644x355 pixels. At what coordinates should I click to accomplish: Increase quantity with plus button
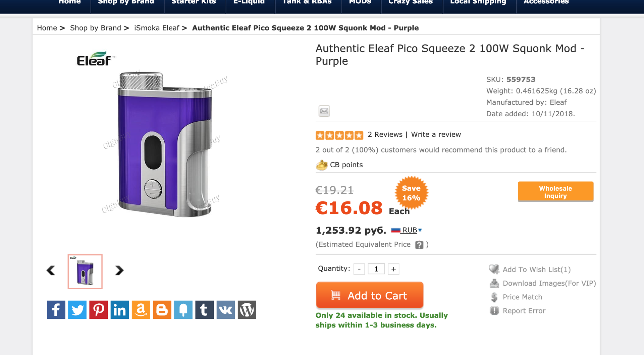393,269
